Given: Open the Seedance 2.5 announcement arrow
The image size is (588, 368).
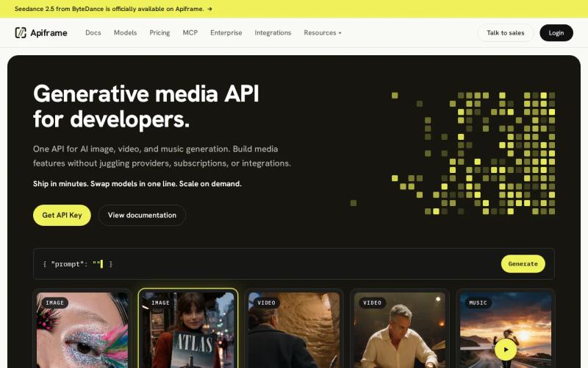Looking at the screenshot, I should pos(209,9).
